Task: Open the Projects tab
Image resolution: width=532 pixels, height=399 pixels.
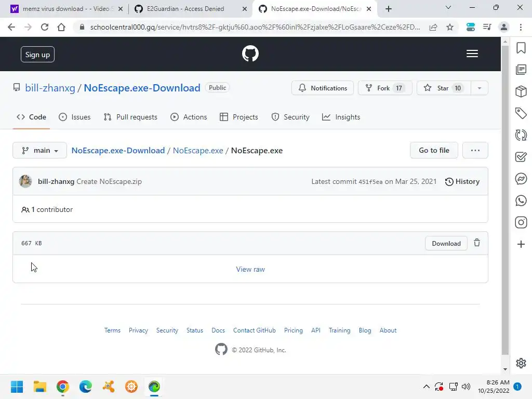Action: 239,117
